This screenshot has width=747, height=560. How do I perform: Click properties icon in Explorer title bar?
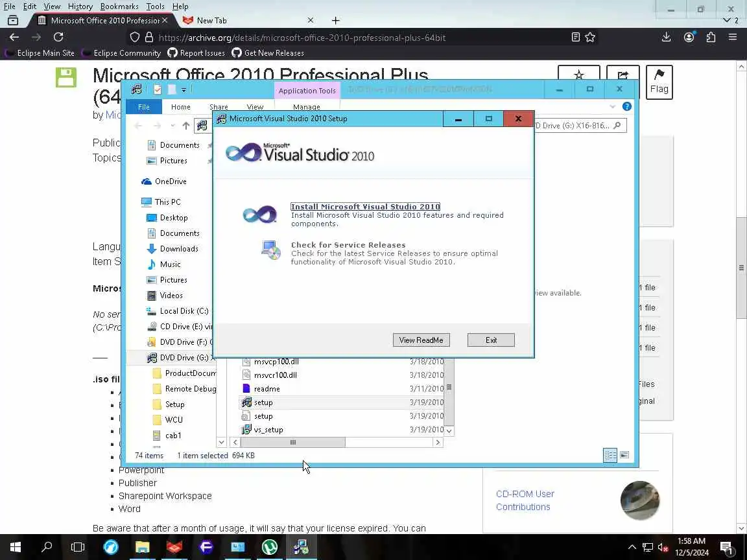point(158,89)
